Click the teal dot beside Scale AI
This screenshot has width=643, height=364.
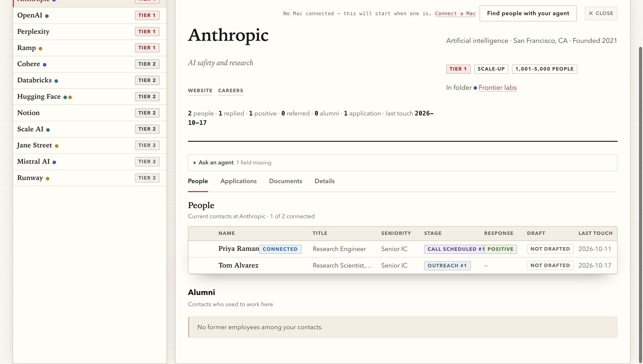pos(48,130)
